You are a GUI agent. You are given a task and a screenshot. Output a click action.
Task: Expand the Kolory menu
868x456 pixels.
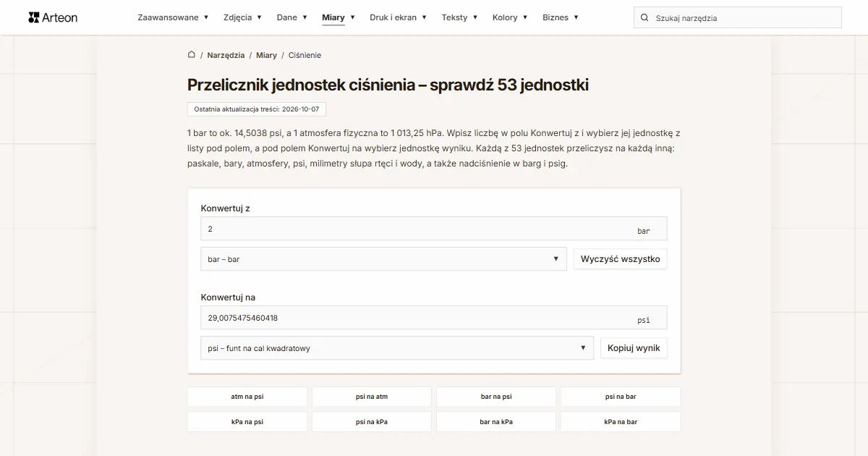point(510,17)
